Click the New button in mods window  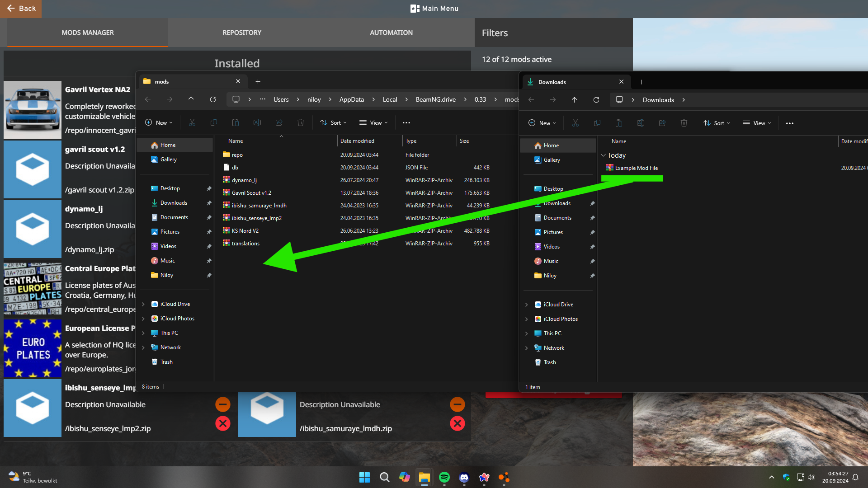click(159, 123)
